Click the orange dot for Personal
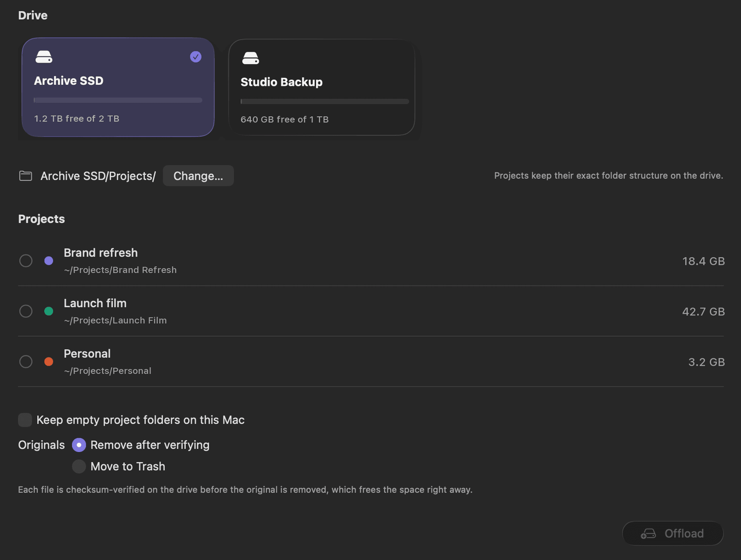The image size is (741, 560). (x=49, y=362)
